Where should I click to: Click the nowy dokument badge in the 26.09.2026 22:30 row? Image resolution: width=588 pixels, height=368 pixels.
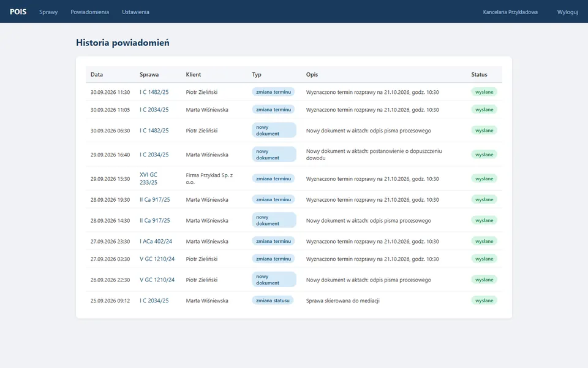tap(274, 280)
